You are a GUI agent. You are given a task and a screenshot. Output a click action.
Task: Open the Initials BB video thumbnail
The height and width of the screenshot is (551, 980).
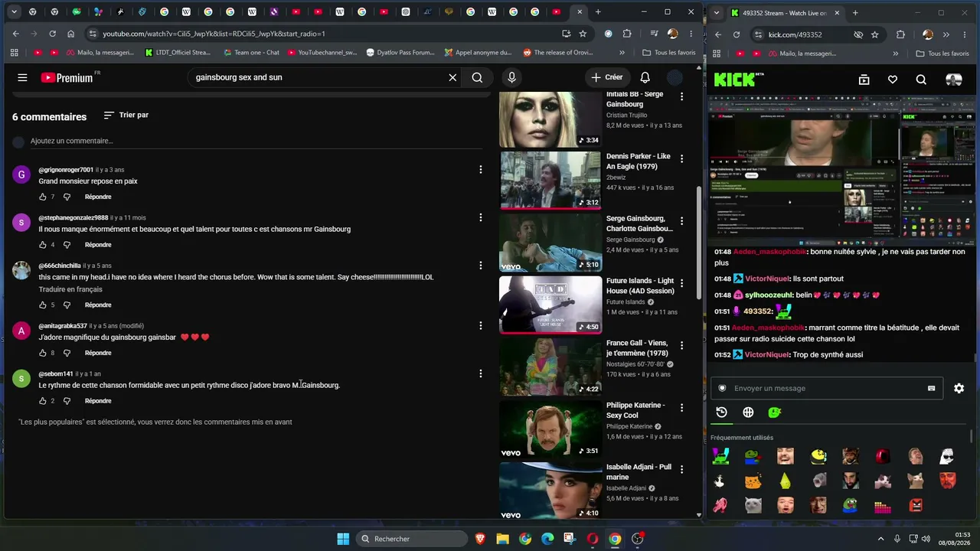point(550,119)
